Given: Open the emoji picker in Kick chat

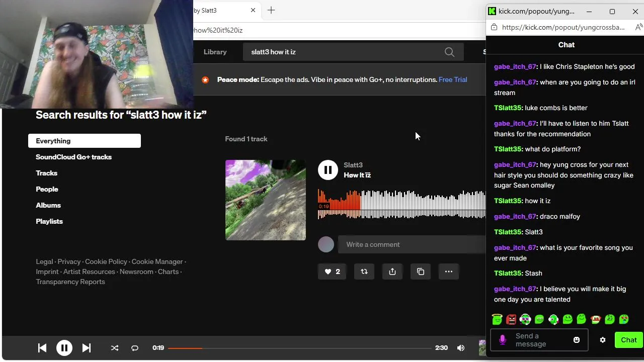Looking at the screenshot, I should (577, 340).
